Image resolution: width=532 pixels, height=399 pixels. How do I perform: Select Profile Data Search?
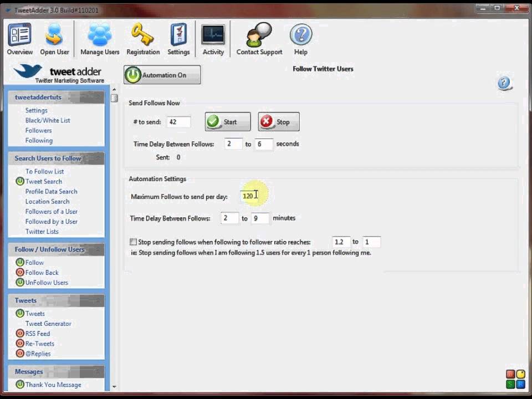pyautogui.click(x=51, y=191)
